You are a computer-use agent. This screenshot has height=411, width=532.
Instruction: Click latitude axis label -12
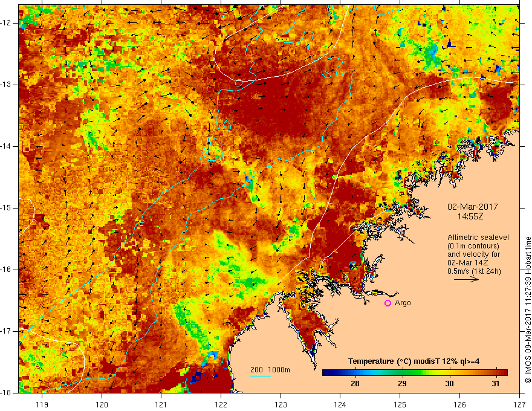click(x=7, y=23)
